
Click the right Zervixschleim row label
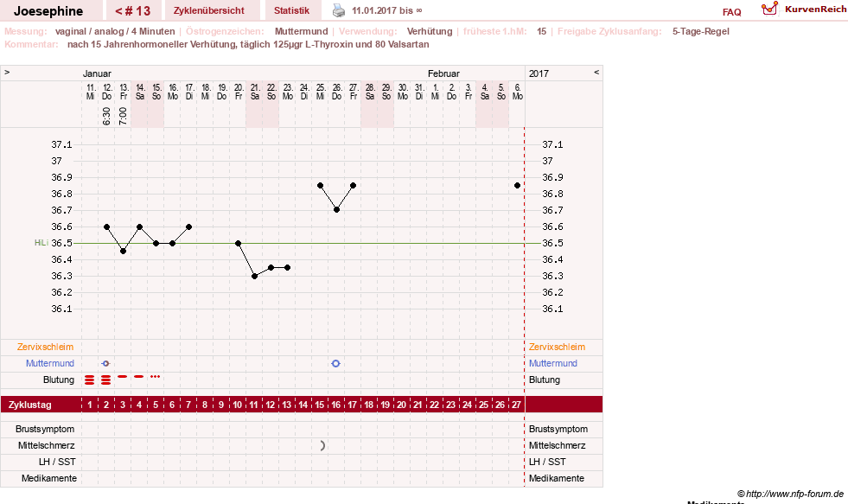557,348
